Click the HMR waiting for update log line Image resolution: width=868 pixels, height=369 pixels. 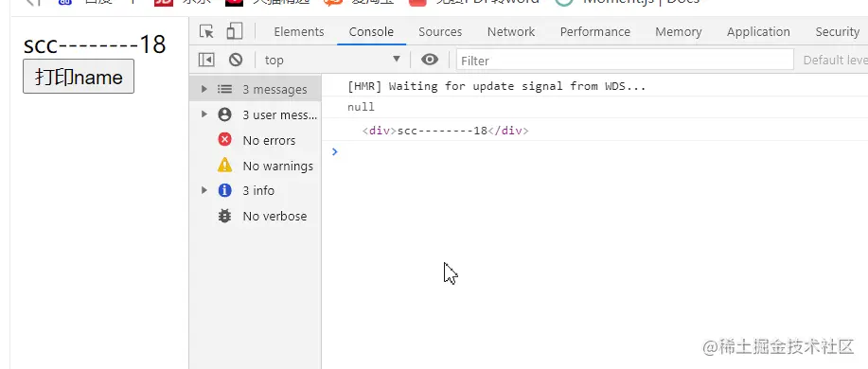497,86
